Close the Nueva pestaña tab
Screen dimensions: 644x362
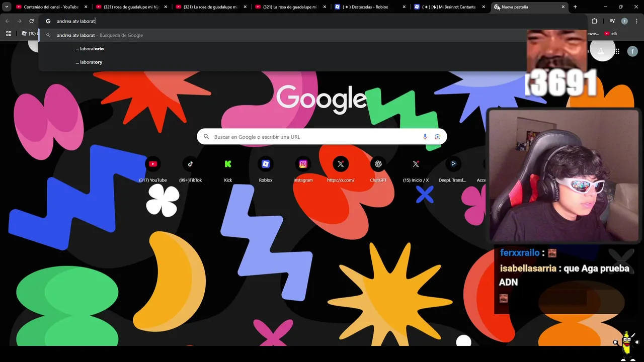tap(563, 7)
